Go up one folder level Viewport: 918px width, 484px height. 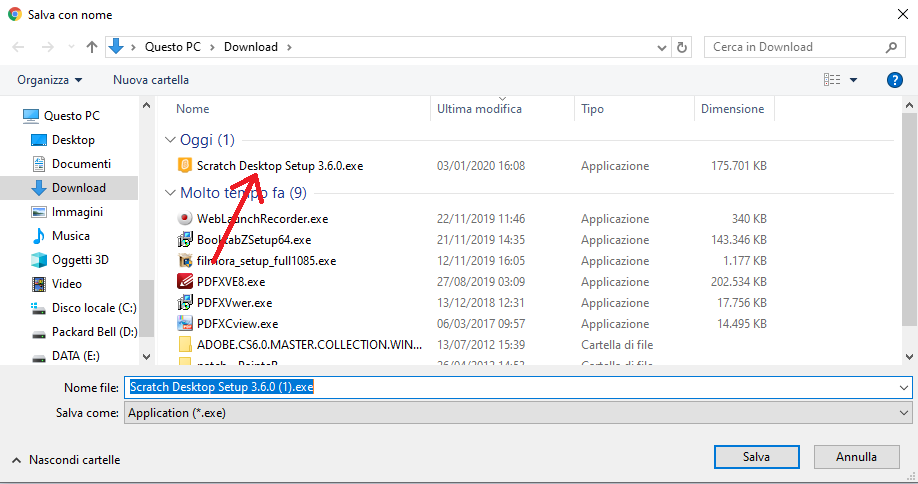tap(92, 47)
